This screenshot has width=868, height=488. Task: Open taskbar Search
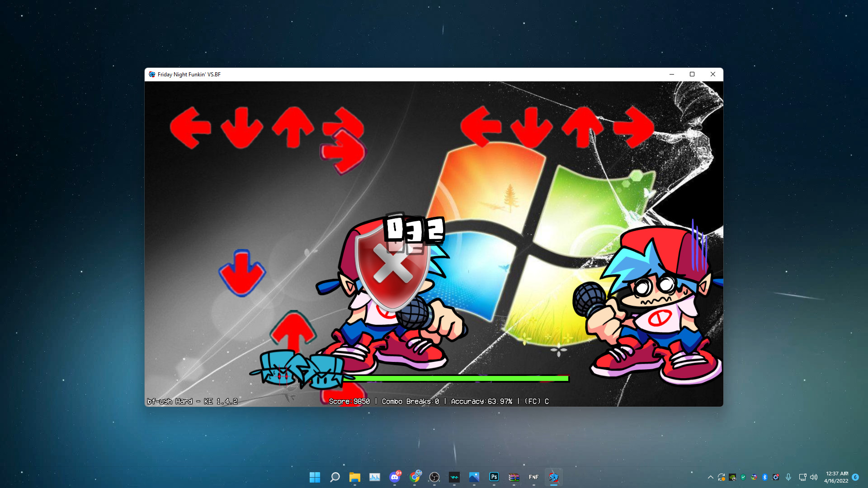(x=335, y=477)
